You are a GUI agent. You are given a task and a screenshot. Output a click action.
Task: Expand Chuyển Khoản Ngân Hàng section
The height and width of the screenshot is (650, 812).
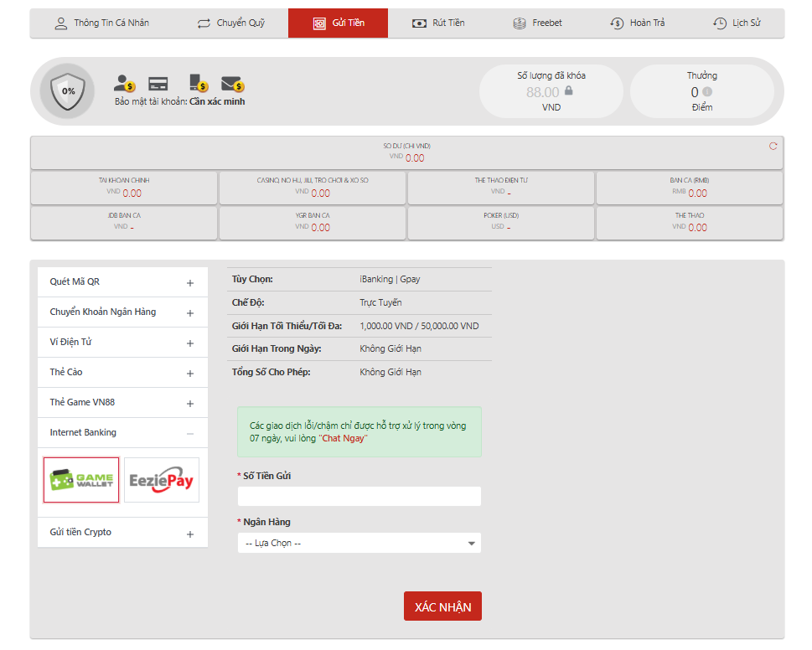coord(122,312)
